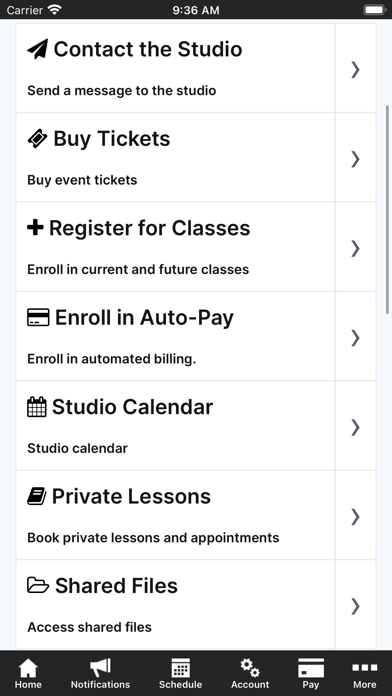
Task: Open the Home tab in bottom bar
Action: 28,673
